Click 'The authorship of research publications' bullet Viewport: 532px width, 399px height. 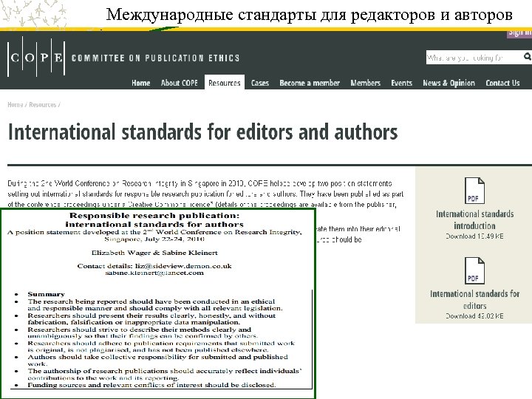coord(165,374)
